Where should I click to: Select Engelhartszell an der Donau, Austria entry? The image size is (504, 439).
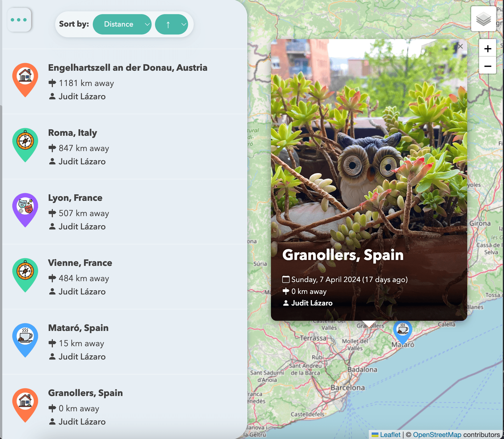[128, 68]
